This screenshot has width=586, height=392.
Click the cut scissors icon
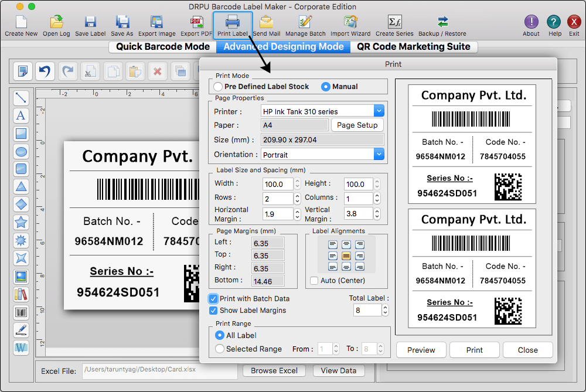tap(90, 71)
